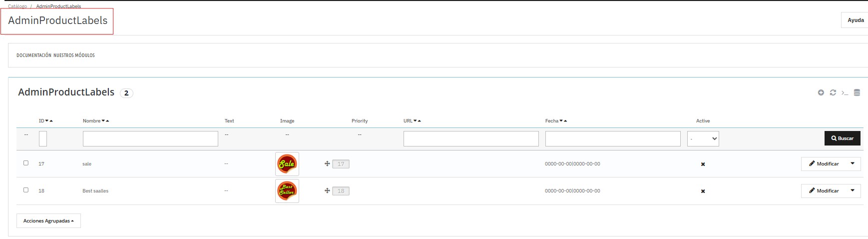Viewport: 868px width, 239px height.
Task: Open the Nuestros Módulos tab
Action: (74, 55)
